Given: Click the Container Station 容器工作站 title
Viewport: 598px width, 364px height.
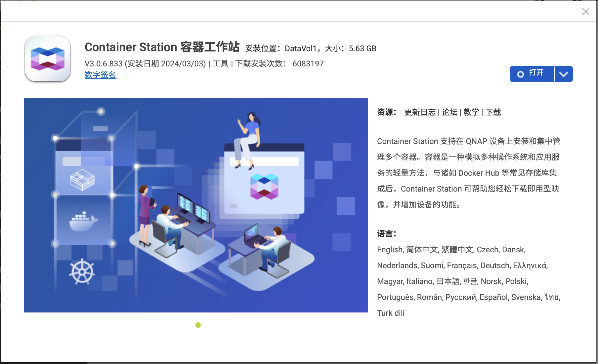Looking at the screenshot, I should 162,47.
